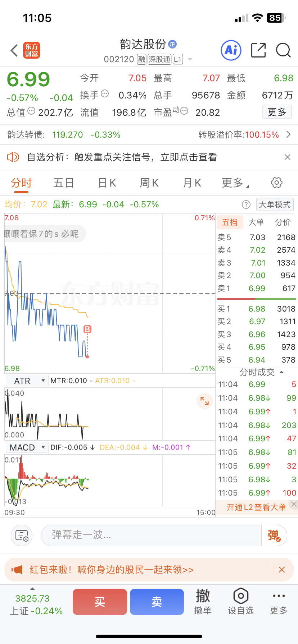
Task: Tap the 买5 6.94 order row
Action: [256, 360]
